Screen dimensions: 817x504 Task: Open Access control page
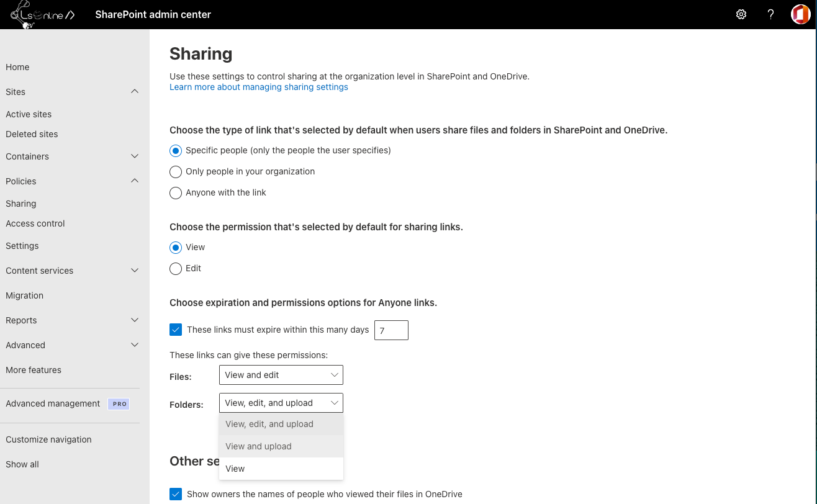[35, 223]
